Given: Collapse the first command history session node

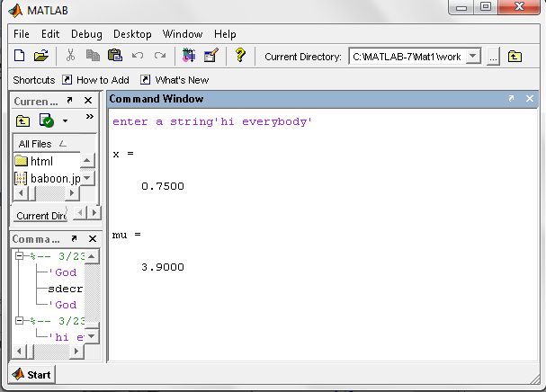Looking at the screenshot, I should tap(20, 257).
